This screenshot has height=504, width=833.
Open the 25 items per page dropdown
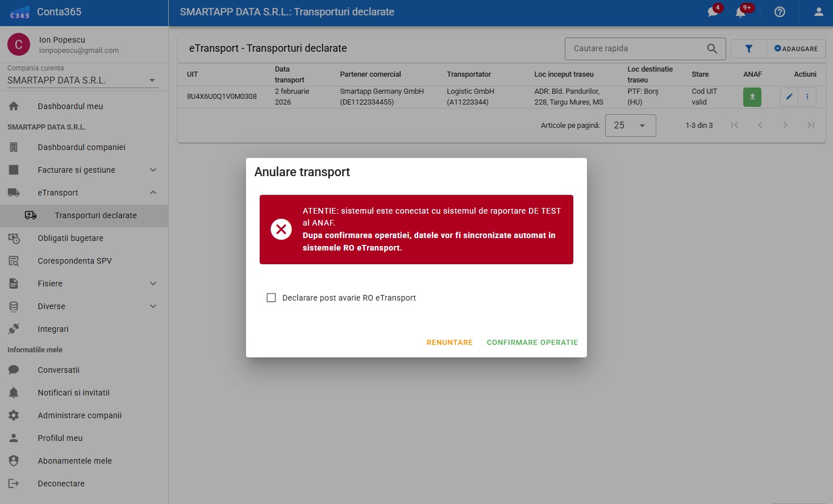point(630,126)
